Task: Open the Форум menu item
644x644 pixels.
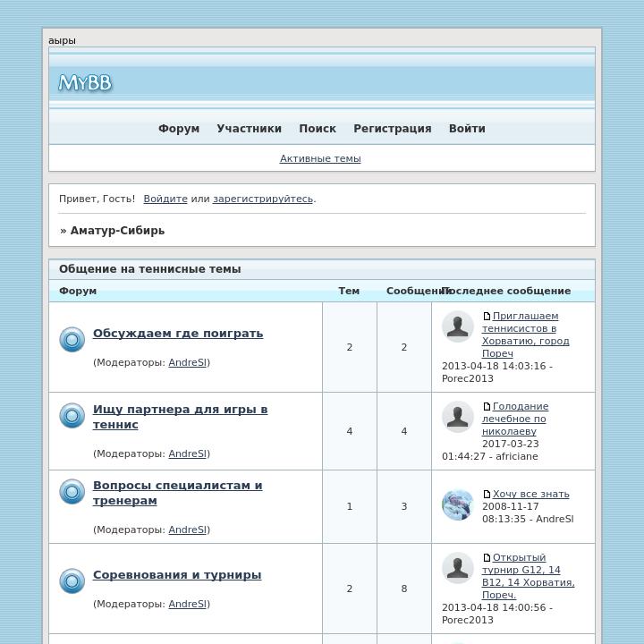Action: [179, 129]
